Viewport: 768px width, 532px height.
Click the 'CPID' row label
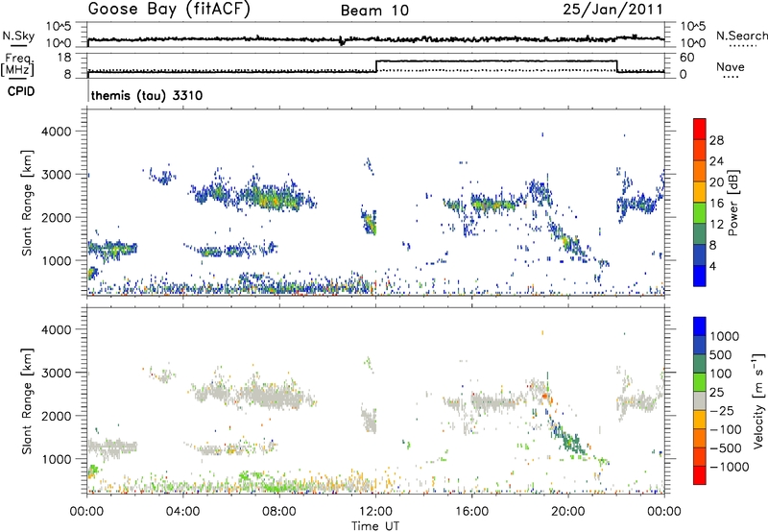(21, 91)
